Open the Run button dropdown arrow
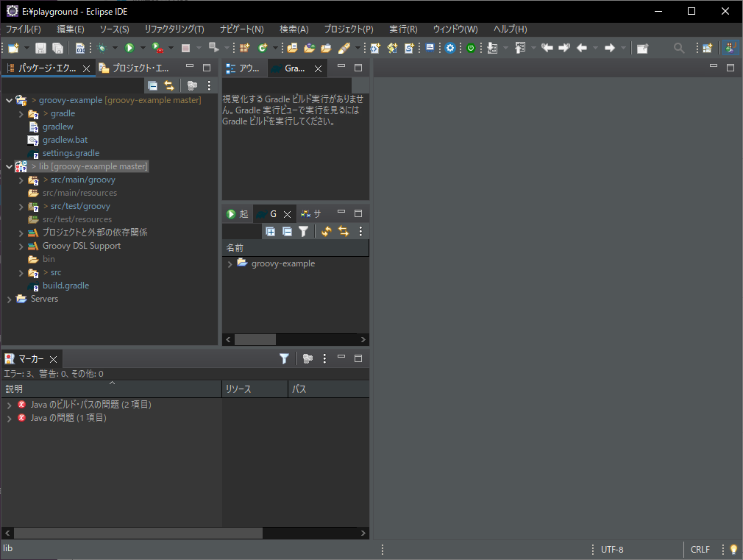Viewport: 743px width, 560px height. (x=143, y=48)
